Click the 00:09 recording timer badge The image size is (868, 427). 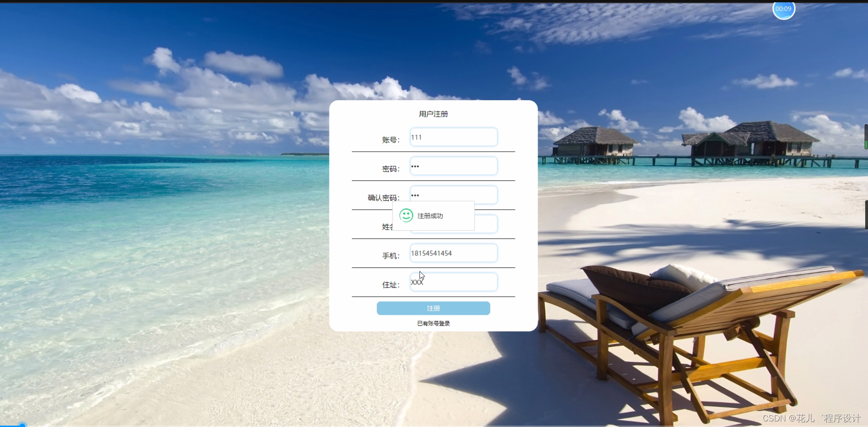pos(784,9)
